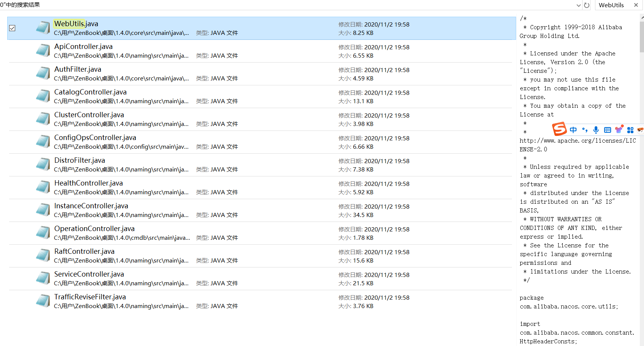Click AuthFilter's core folder path
Image resolution: width=644 pixels, height=346 pixels.
tap(121, 79)
